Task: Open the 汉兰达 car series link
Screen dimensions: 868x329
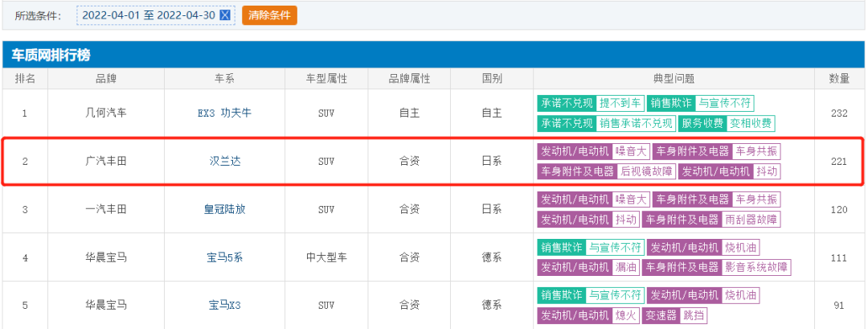Action: point(225,162)
